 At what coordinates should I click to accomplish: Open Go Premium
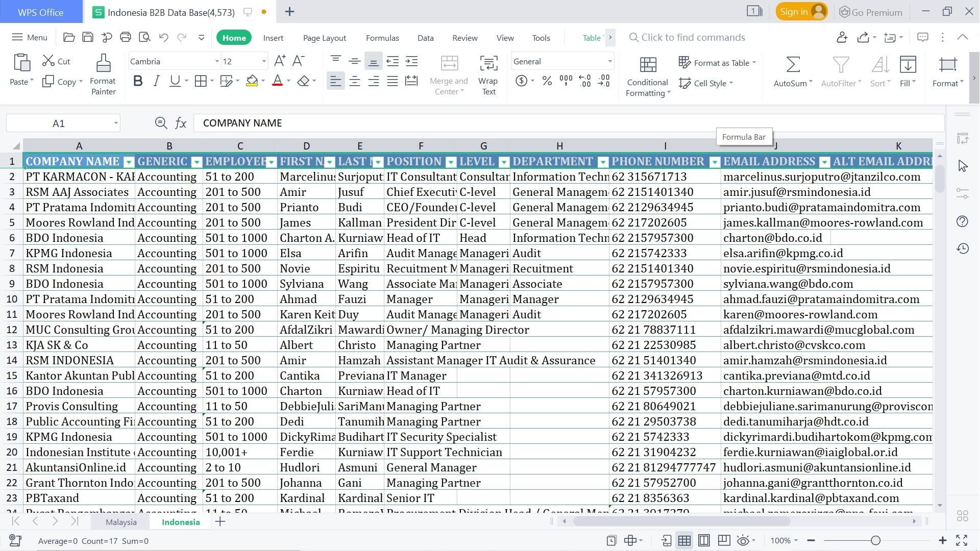[870, 12]
